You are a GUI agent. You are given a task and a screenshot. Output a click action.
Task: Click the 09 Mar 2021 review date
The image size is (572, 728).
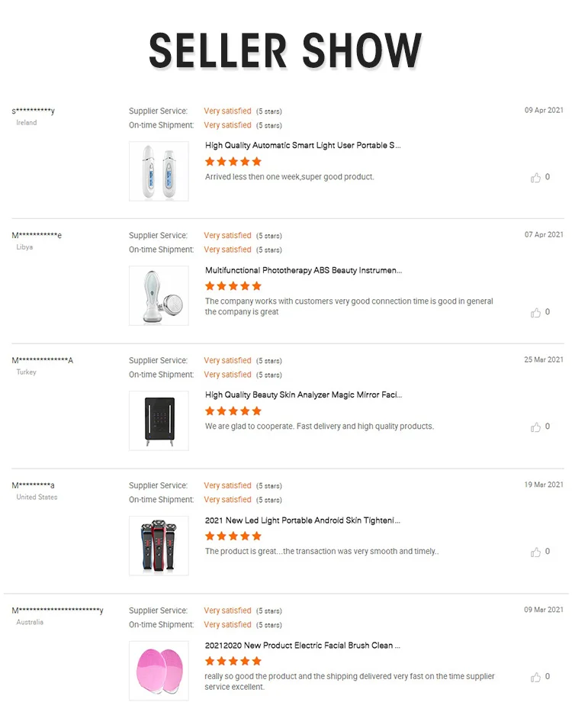coord(544,610)
